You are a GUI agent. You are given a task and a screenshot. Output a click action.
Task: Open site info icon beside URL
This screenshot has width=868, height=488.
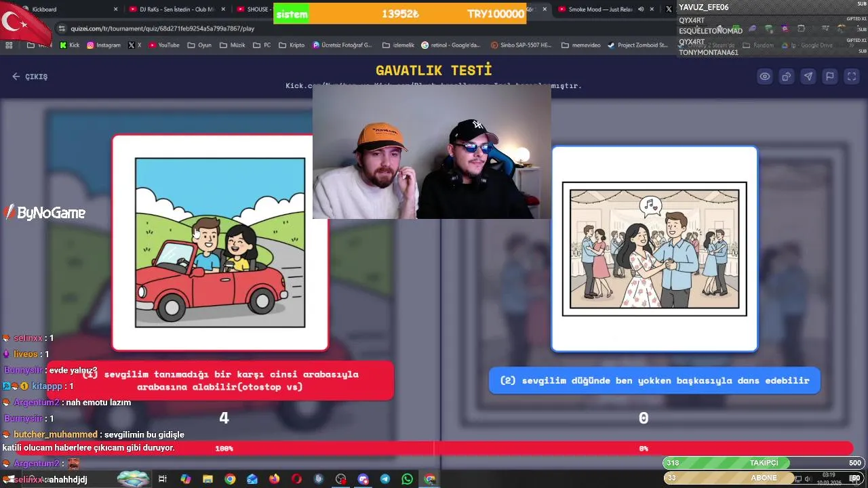62,28
